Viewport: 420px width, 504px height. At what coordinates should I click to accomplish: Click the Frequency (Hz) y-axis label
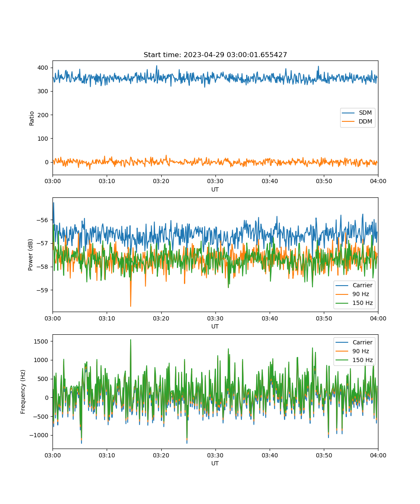click(x=23, y=391)
